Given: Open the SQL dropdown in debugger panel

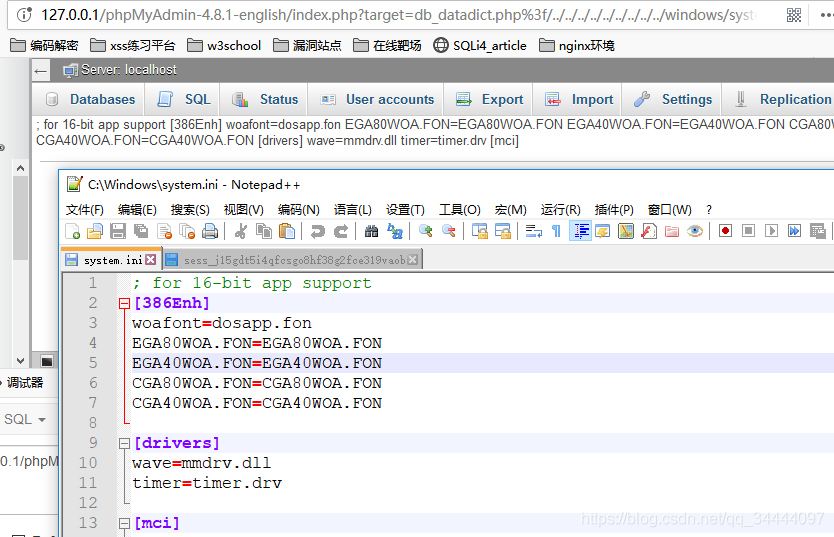Looking at the screenshot, I should [25, 419].
